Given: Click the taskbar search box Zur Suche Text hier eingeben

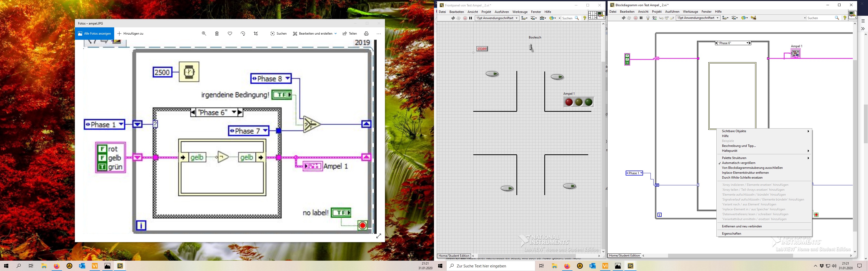Looking at the screenshot, I should tap(491, 266).
